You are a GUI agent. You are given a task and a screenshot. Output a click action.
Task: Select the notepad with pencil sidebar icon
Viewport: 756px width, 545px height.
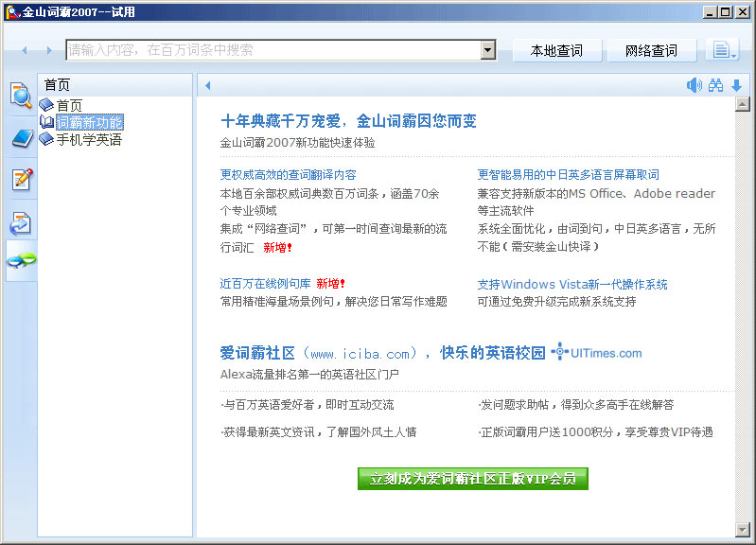(x=22, y=179)
